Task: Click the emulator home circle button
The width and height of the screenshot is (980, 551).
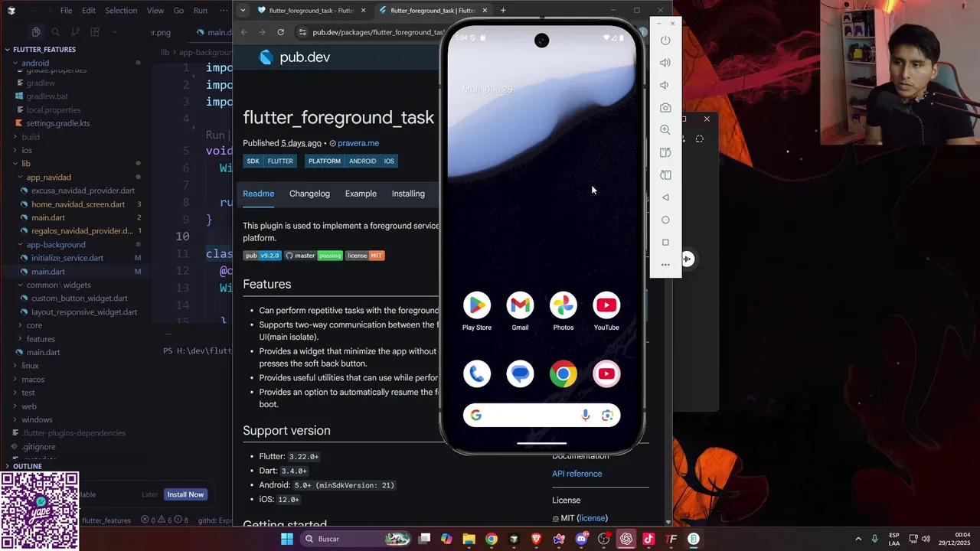Action: (x=665, y=220)
